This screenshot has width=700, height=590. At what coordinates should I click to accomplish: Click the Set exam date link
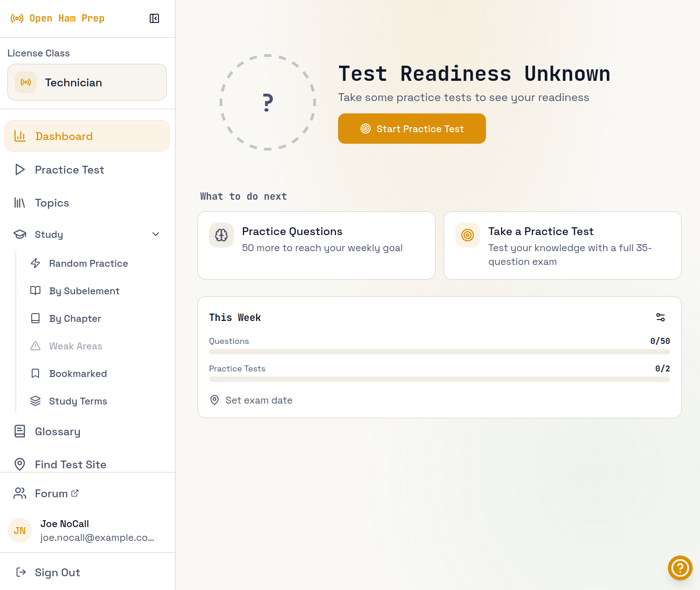pyautogui.click(x=259, y=400)
